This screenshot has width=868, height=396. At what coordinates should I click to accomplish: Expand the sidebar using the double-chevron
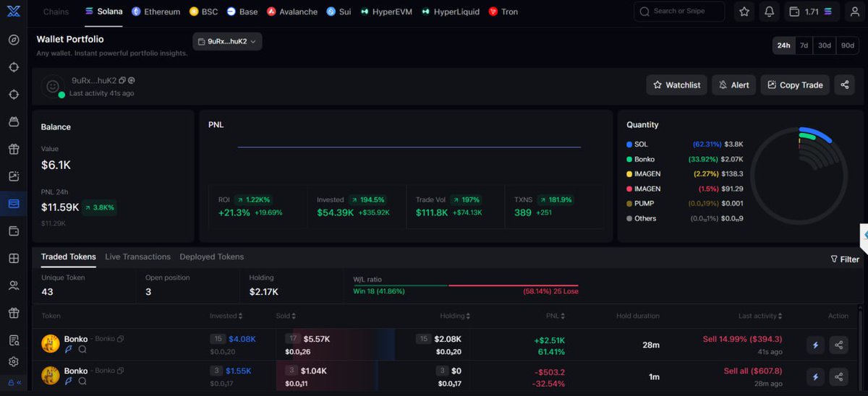18,383
